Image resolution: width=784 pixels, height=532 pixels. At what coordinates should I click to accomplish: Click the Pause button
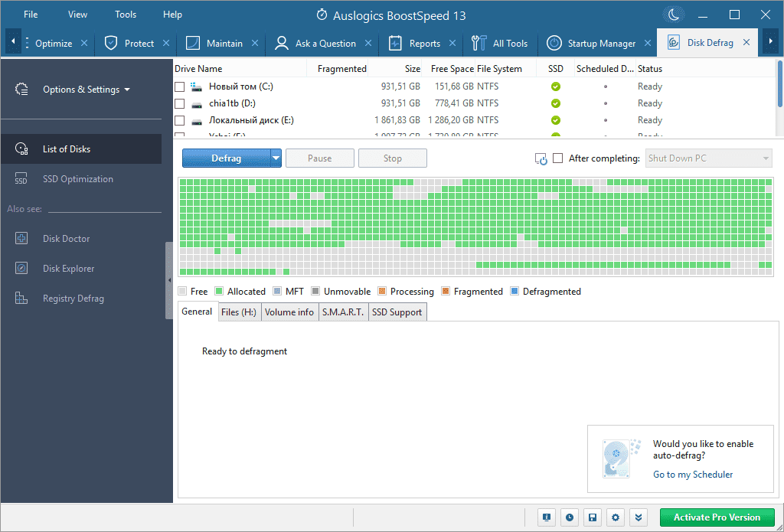319,158
